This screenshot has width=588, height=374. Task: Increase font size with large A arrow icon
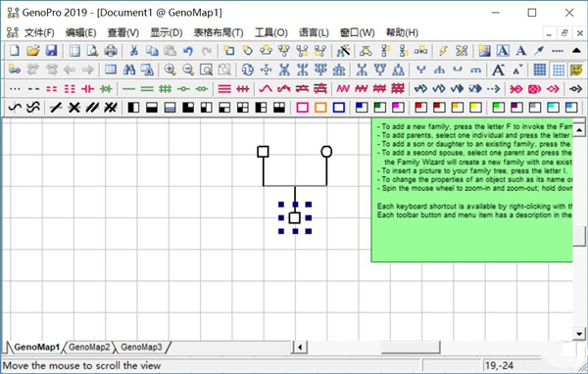pos(499,70)
